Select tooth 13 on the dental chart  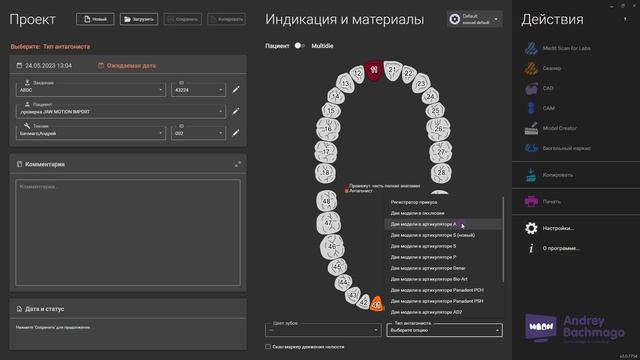point(346,83)
